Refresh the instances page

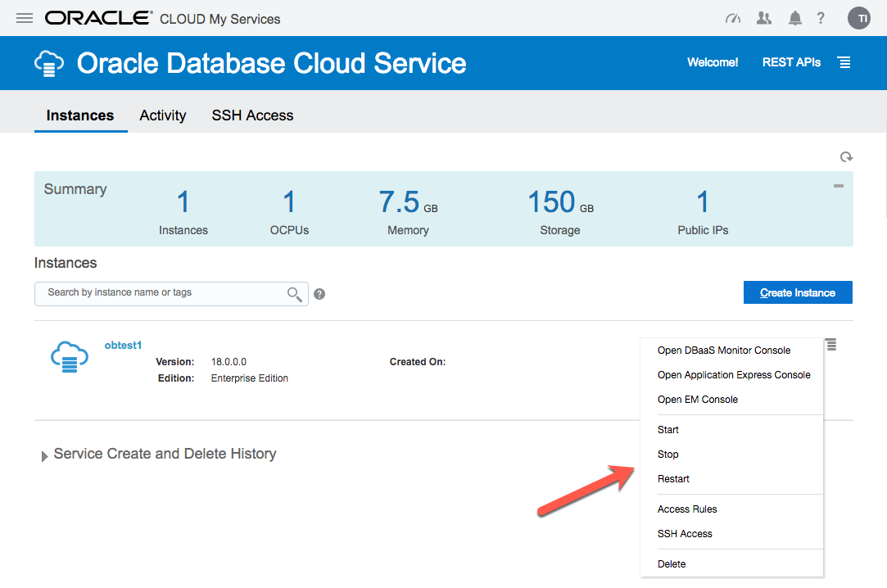pyautogui.click(x=846, y=156)
